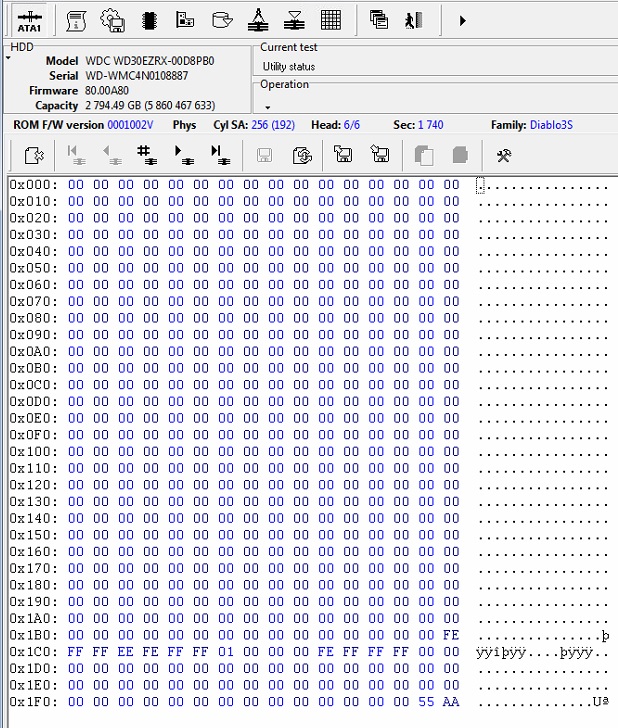The height and width of the screenshot is (728, 618).
Task: Click the save-to-file disk icon
Action: pos(380,154)
